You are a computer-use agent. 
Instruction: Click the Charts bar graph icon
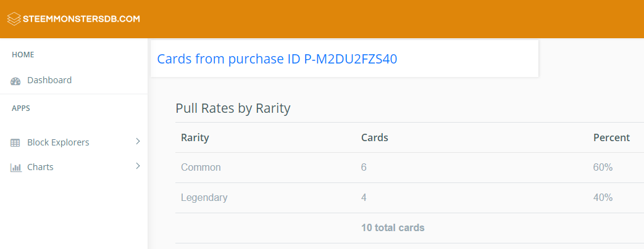pyautogui.click(x=15, y=168)
